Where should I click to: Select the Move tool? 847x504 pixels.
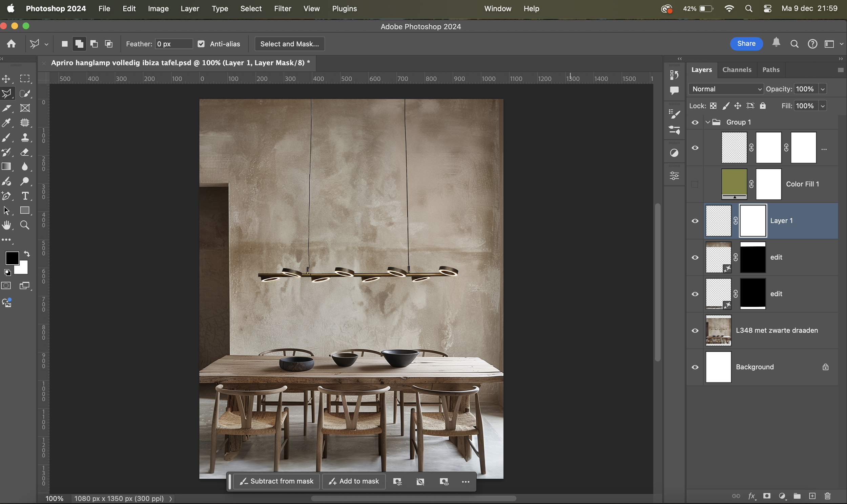click(x=6, y=79)
